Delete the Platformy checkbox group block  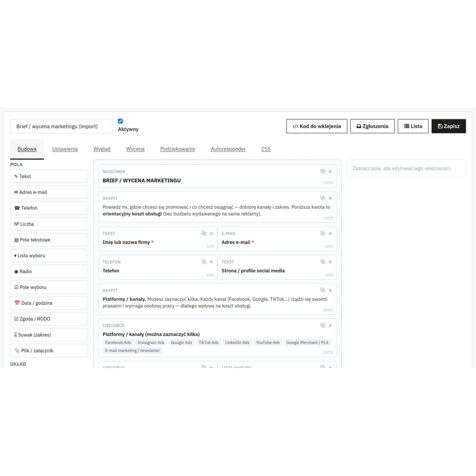(330, 326)
